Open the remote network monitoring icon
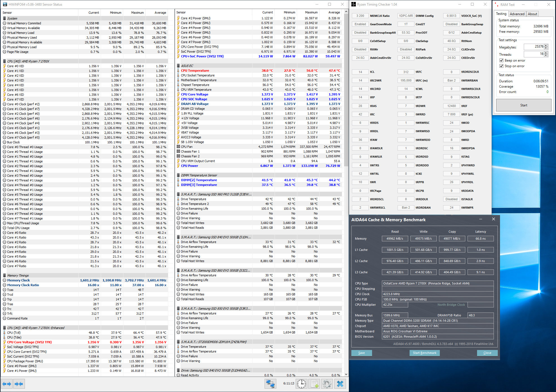Viewport: 556px width, 392px height. [x=270, y=384]
